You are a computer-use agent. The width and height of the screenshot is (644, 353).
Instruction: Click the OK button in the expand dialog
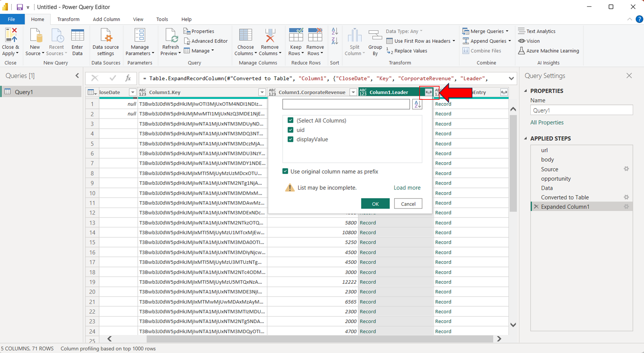point(375,204)
